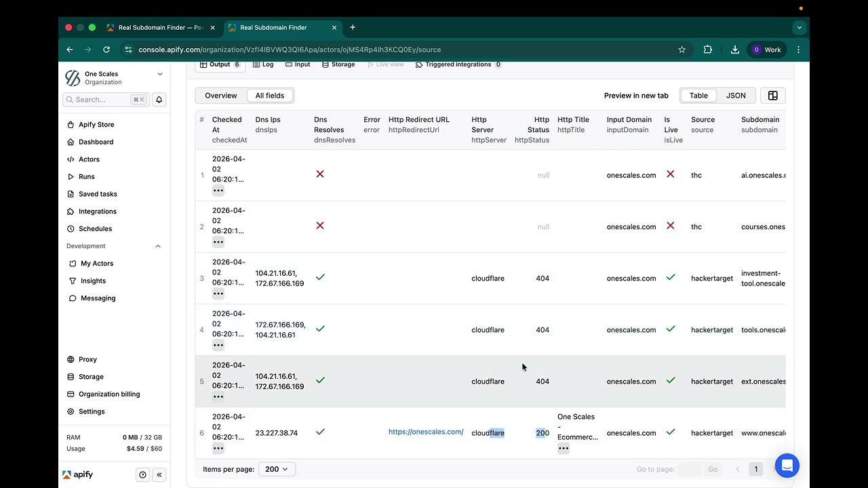Expand truncated Checked At value in row 1
The width and height of the screenshot is (868, 488).
[x=218, y=190]
